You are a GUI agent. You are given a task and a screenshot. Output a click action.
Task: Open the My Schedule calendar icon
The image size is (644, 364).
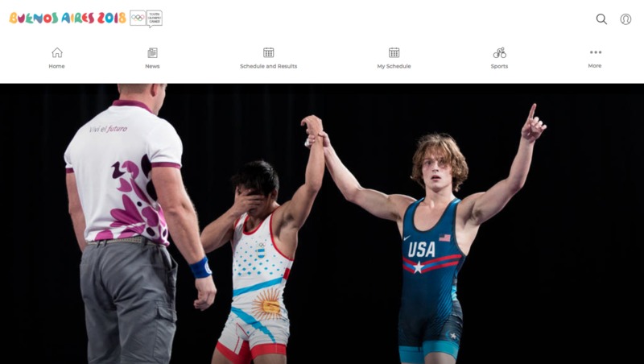coord(394,52)
